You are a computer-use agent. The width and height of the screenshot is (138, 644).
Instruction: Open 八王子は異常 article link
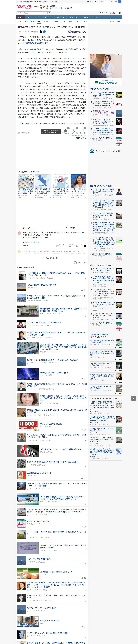pyautogui.click(x=41, y=285)
